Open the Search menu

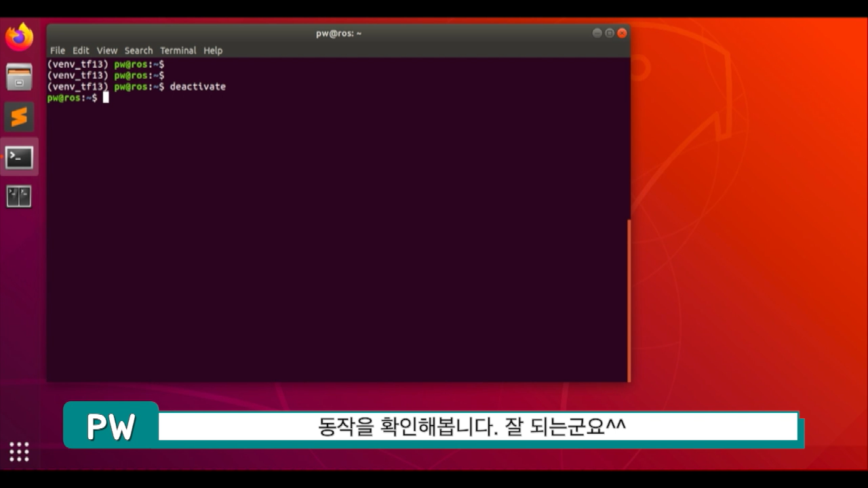(x=138, y=50)
